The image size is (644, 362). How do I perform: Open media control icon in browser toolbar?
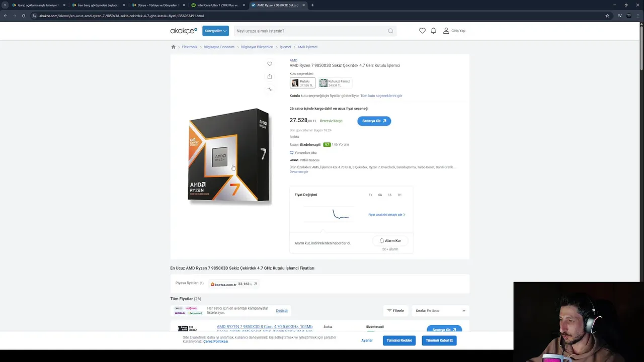[x=619, y=16]
